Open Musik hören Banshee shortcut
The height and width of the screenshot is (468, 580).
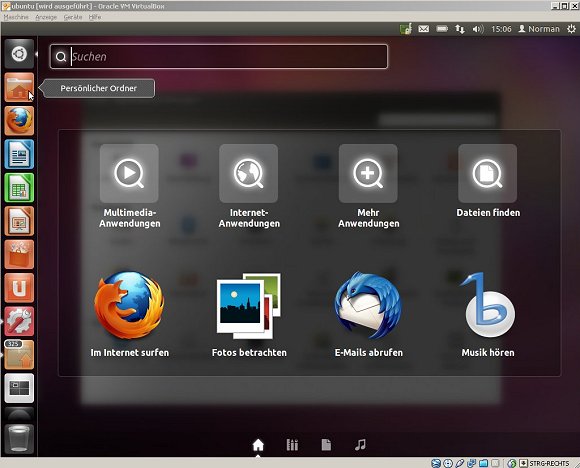coord(488,314)
